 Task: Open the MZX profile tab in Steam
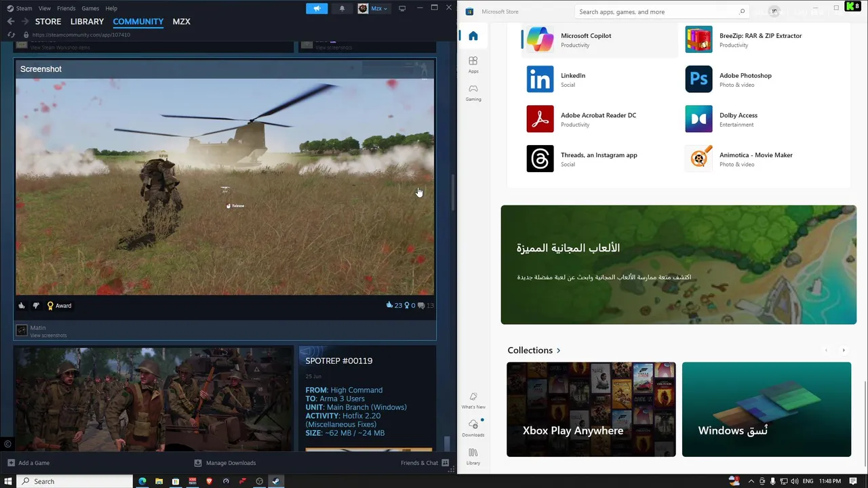pyautogui.click(x=181, y=22)
